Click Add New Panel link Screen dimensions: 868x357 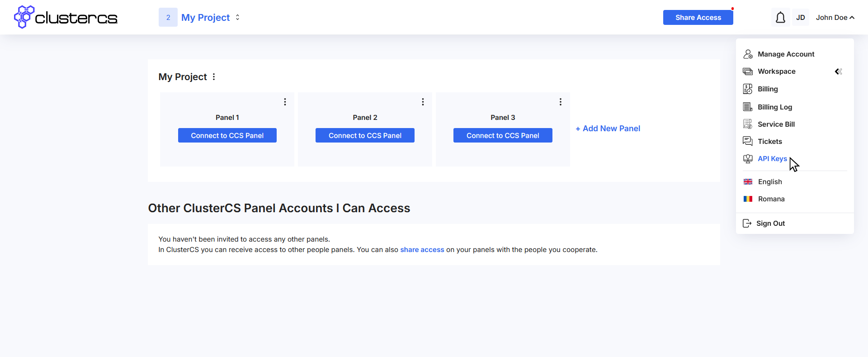click(608, 129)
